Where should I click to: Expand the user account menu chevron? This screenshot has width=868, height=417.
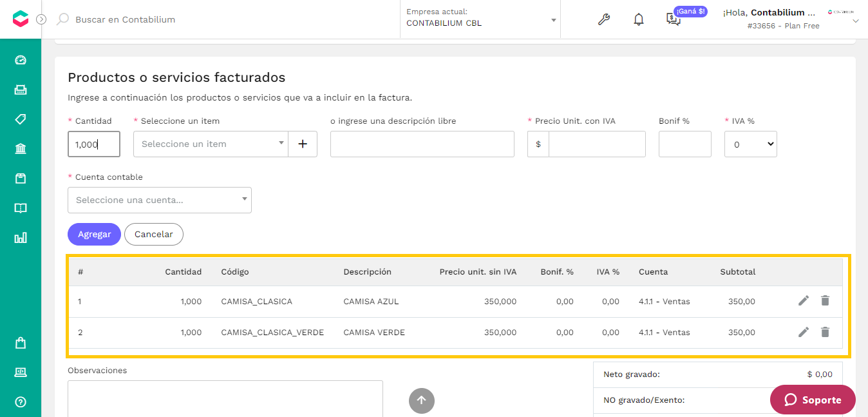pos(856,21)
